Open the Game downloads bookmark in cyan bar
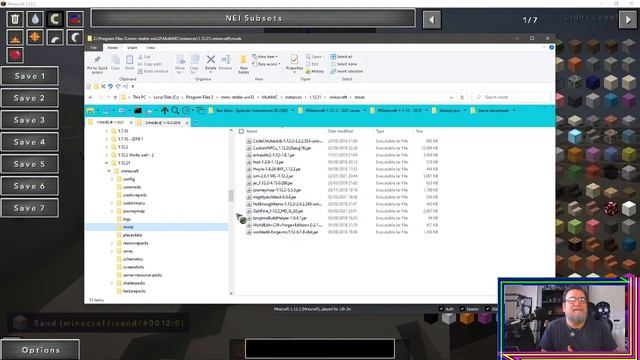 (x=493, y=110)
